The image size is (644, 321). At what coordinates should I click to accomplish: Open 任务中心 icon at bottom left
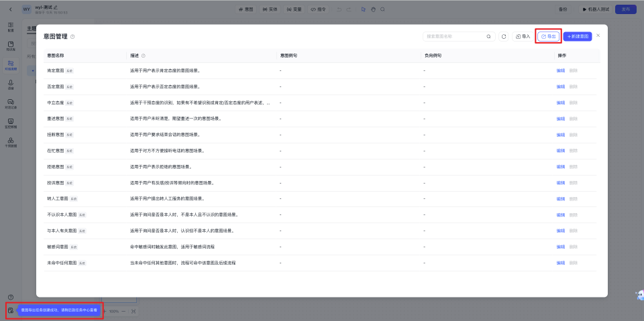point(11,310)
